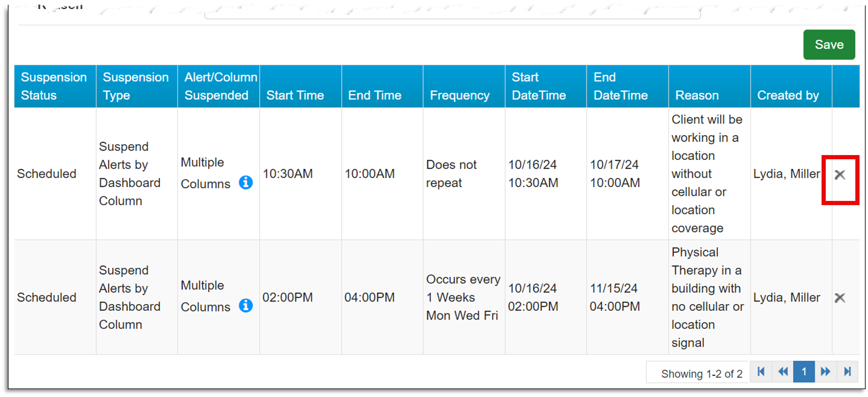This screenshot has height=397, width=868.
Task: Click the Frequency column header
Action: point(459,95)
